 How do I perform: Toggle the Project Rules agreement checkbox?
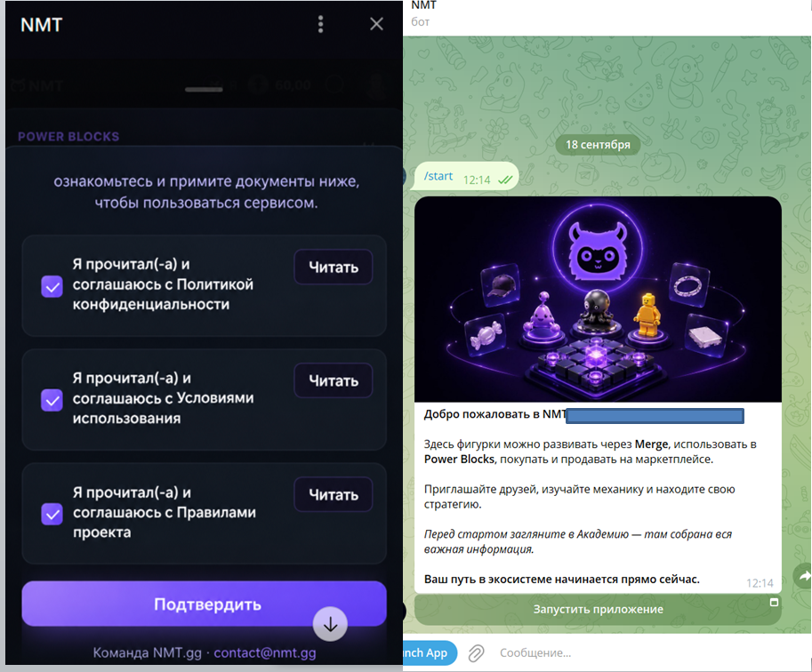(x=52, y=514)
